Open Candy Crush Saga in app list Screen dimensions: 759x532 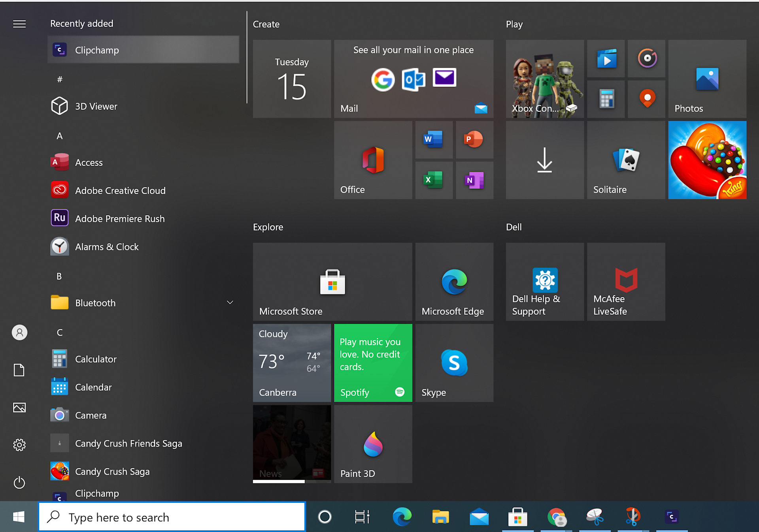[143, 471]
